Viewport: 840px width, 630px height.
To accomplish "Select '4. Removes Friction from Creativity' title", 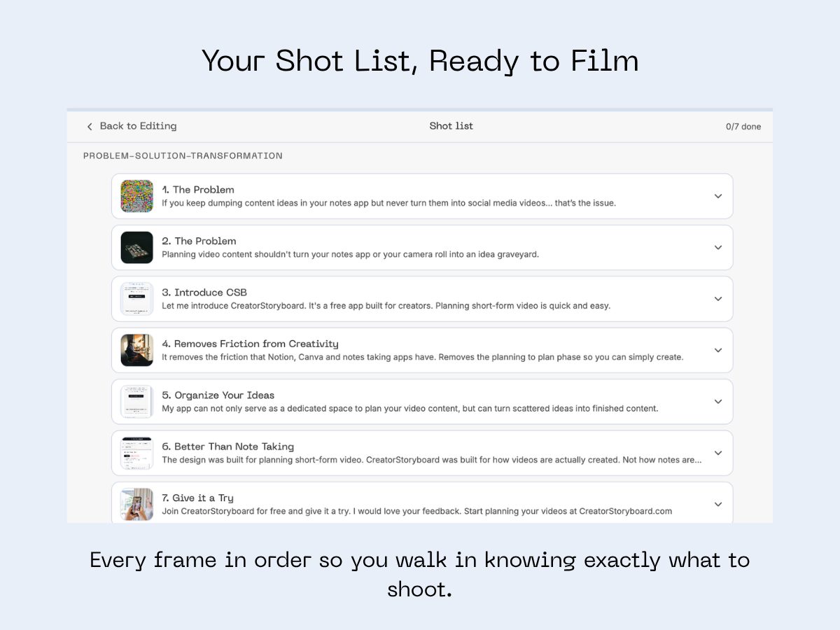I will pyautogui.click(x=250, y=344).
